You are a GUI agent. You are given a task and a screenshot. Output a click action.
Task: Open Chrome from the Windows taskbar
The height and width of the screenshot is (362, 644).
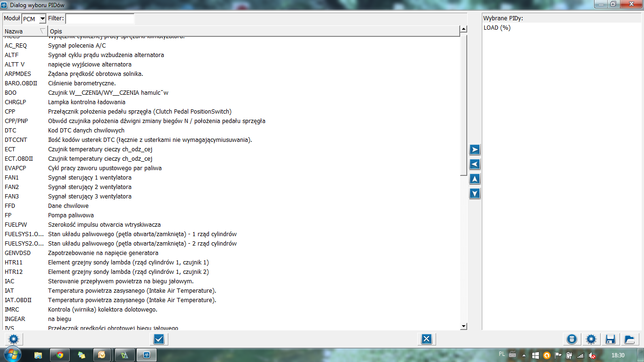[x=60, y=355]
